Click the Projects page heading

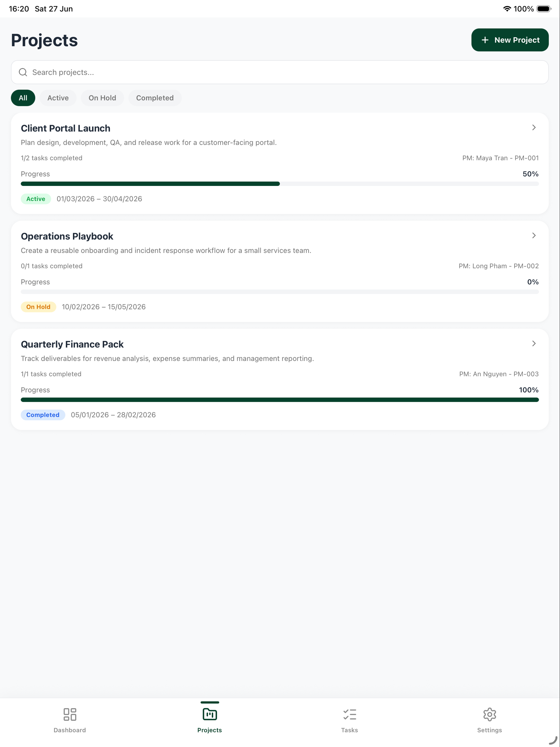tap(44, 40)
